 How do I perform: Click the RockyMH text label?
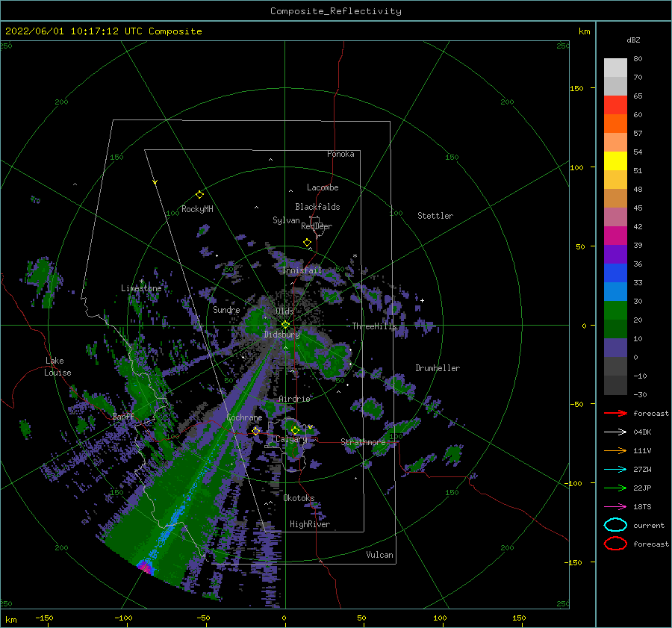tap(198, 209)
